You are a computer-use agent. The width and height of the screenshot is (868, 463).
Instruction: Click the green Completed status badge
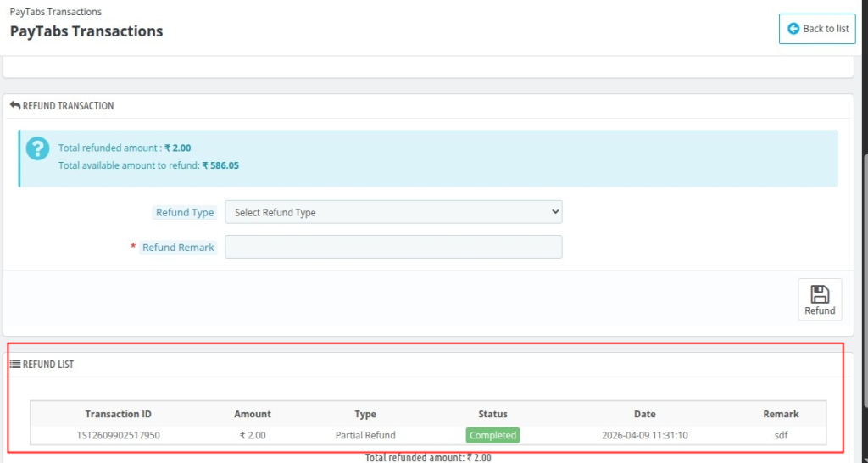point(492,435)
